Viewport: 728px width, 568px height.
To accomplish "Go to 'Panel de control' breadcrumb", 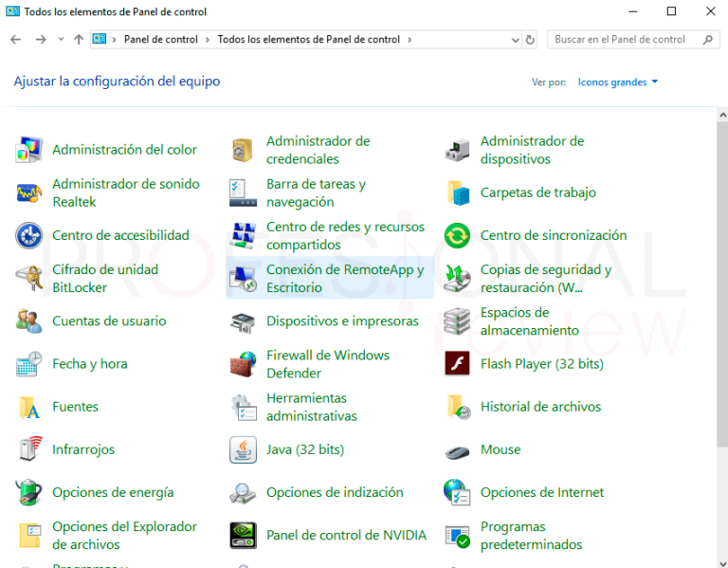I will [x=160, y=40].
